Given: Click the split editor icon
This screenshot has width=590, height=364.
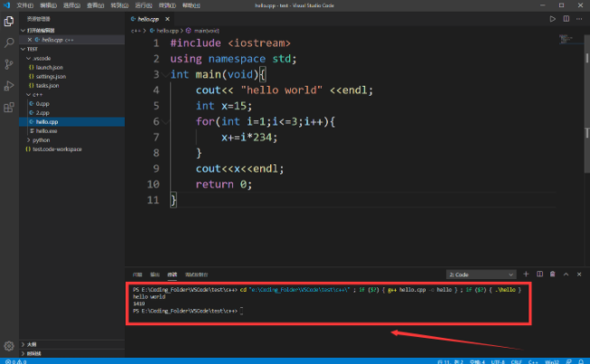Looking at the screenshot, I should [x=567, y=18].
